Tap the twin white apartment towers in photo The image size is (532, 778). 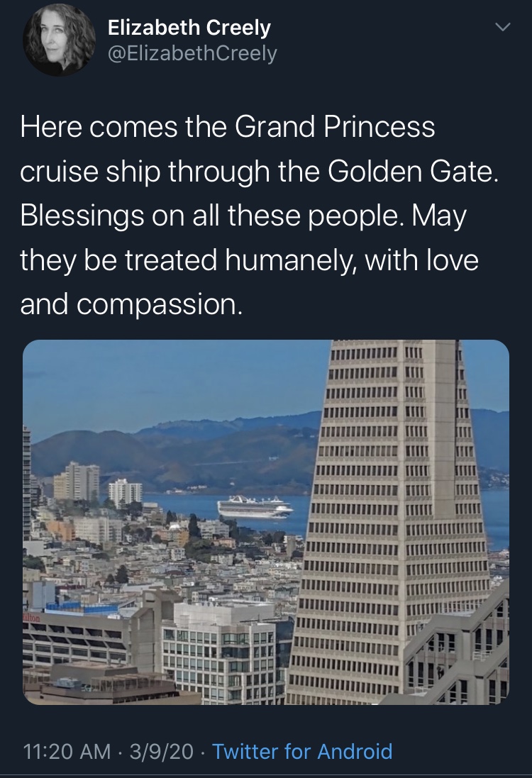coord(126,491)
